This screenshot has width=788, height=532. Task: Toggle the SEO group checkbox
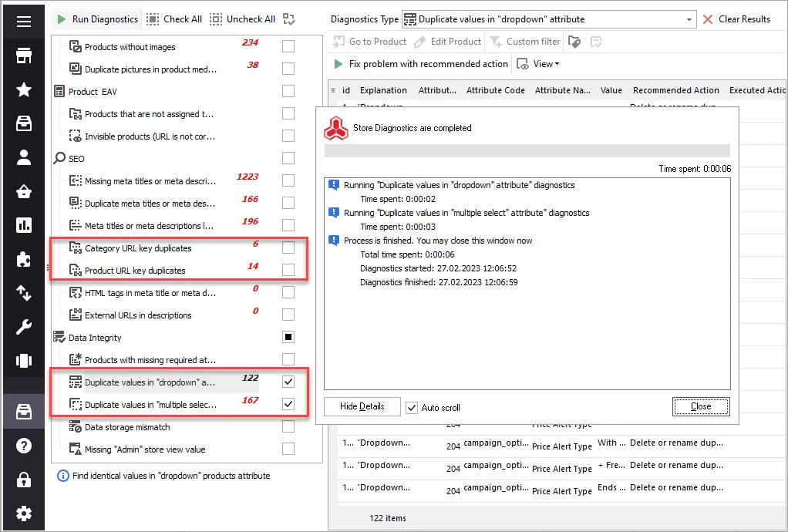point(288,158)
